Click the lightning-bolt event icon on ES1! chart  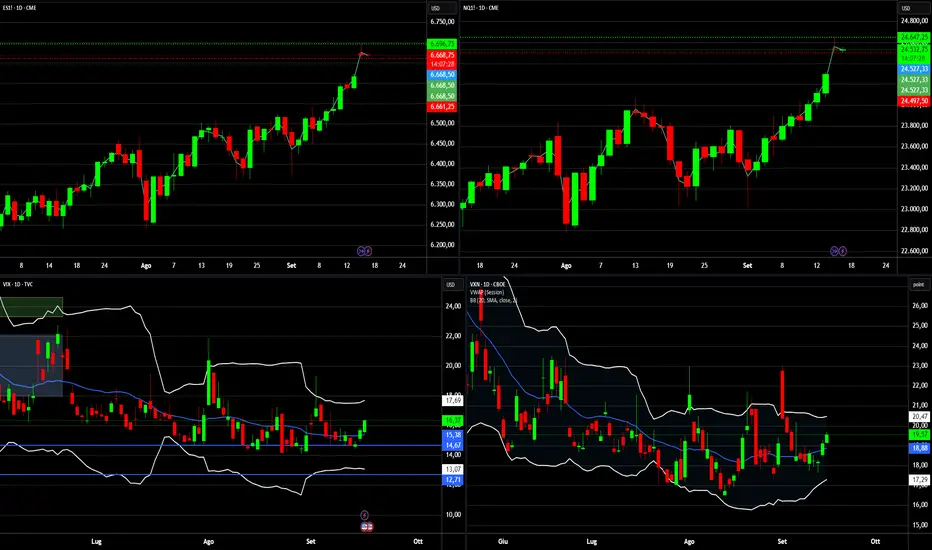[x=368, y=251]
